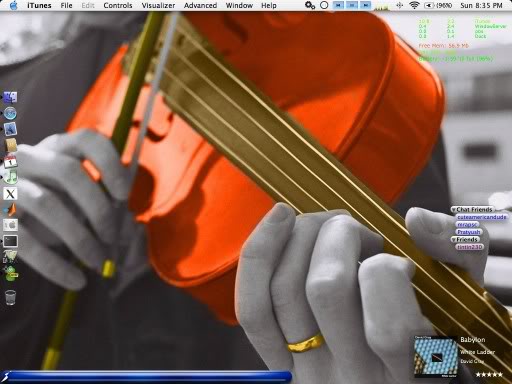The width and height of the screenshot is (512, 384).
Task: Open Terminal from the dock
Action: pyautogui.click(x=10, y=241)
